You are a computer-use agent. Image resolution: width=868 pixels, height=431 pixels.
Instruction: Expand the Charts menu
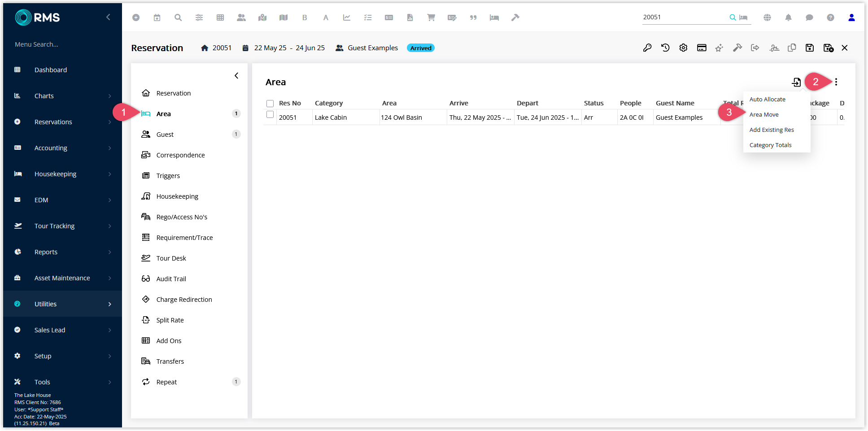63,96
